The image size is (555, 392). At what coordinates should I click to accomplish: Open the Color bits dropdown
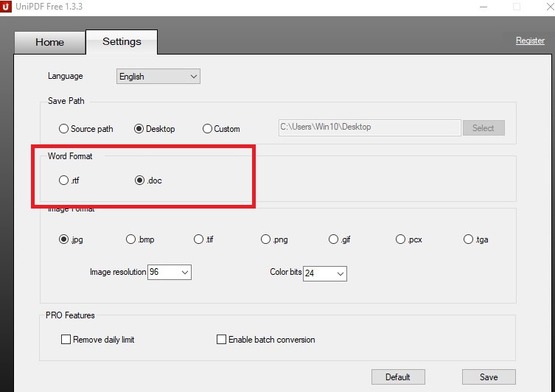coord(324,273)
